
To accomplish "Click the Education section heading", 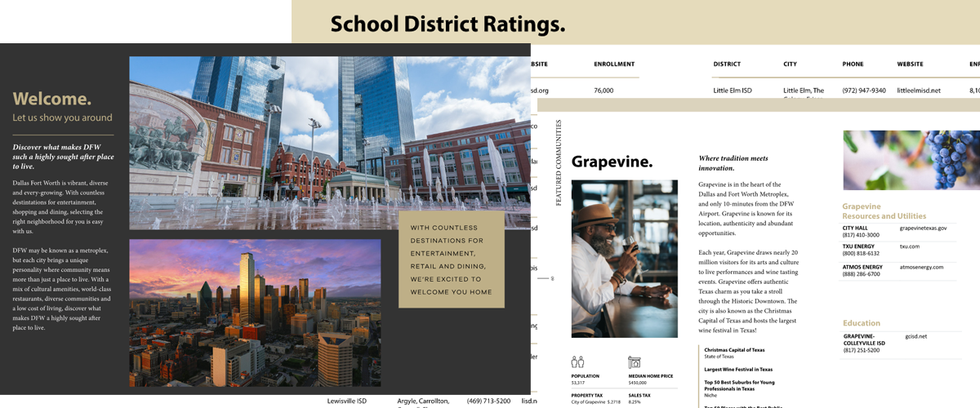I will click(x=861, y=323).
